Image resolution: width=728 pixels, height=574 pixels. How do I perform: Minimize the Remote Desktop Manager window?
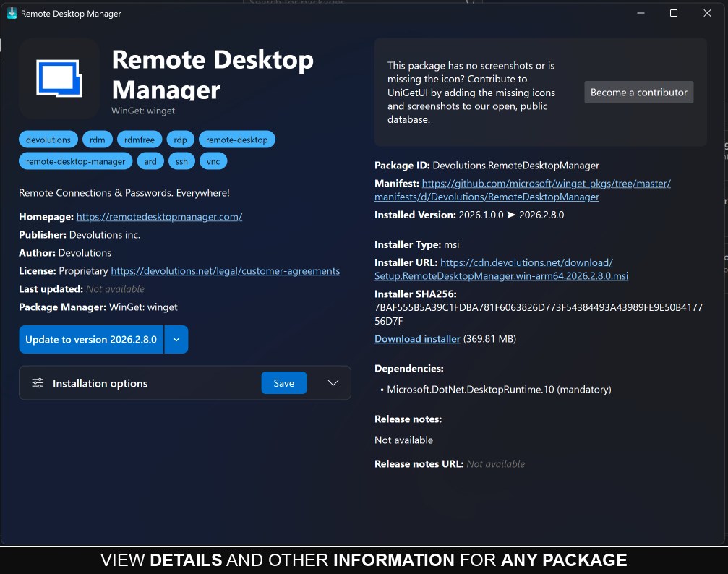point(641,14)
